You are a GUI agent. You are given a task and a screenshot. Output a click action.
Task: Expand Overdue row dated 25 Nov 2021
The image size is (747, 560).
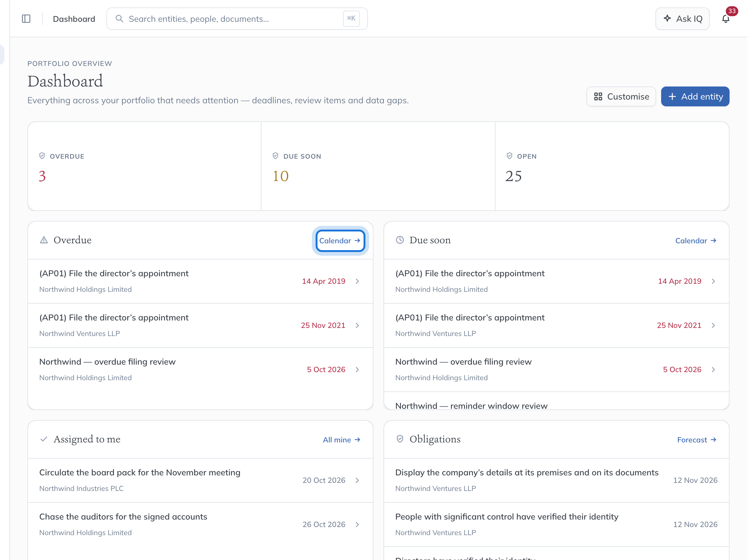pyautogui.click(x=357, y=325)
